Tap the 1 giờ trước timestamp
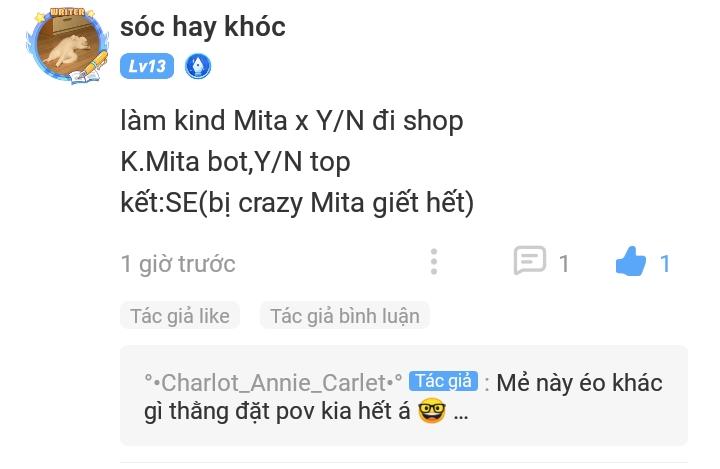Image resolution: width=720 pixels, height=469 pixels. pyautogui.click(x=178, y=264)
